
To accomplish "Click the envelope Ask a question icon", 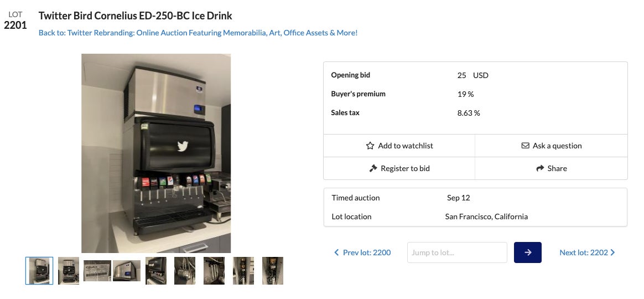I will click(525, 146).
